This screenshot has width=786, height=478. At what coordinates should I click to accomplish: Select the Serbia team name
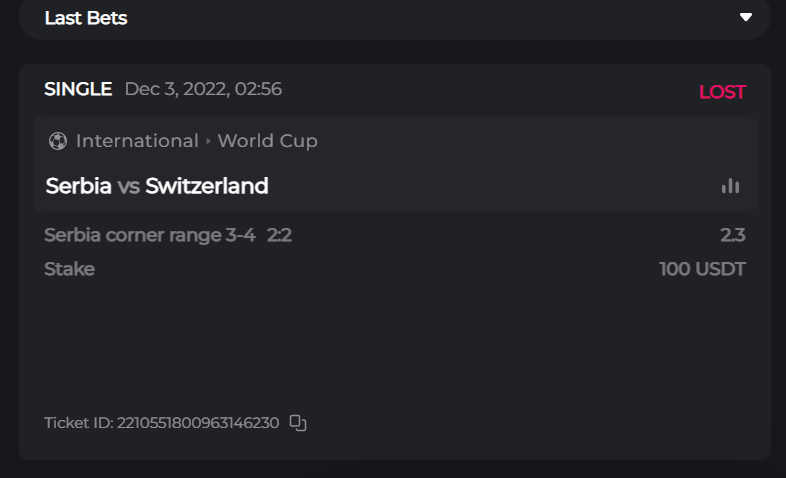pyautogui.click(x=79, y=186)
